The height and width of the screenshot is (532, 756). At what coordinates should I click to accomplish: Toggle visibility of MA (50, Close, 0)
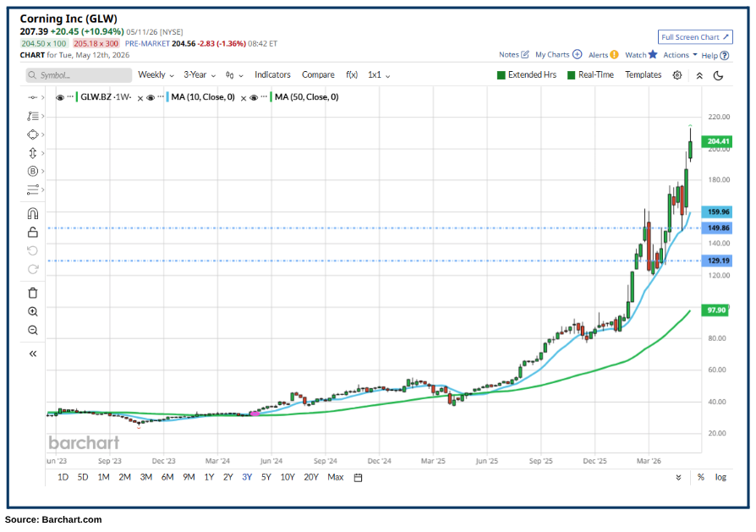pos(254,97)
